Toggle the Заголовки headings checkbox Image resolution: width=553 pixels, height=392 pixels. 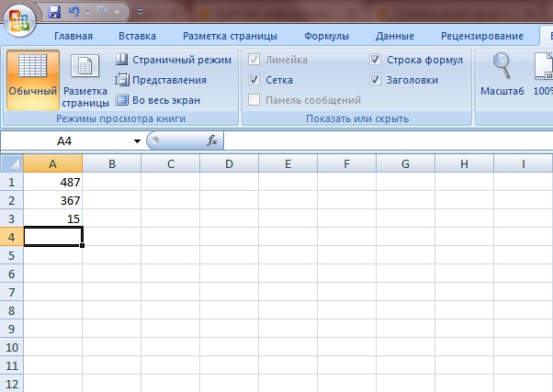pyautogui.click(x=376, y=80)
